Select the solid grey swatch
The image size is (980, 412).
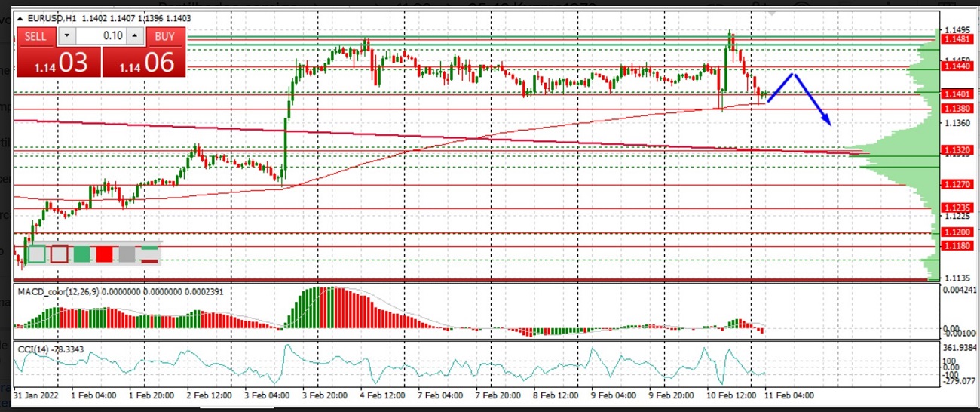coord(127,254)
